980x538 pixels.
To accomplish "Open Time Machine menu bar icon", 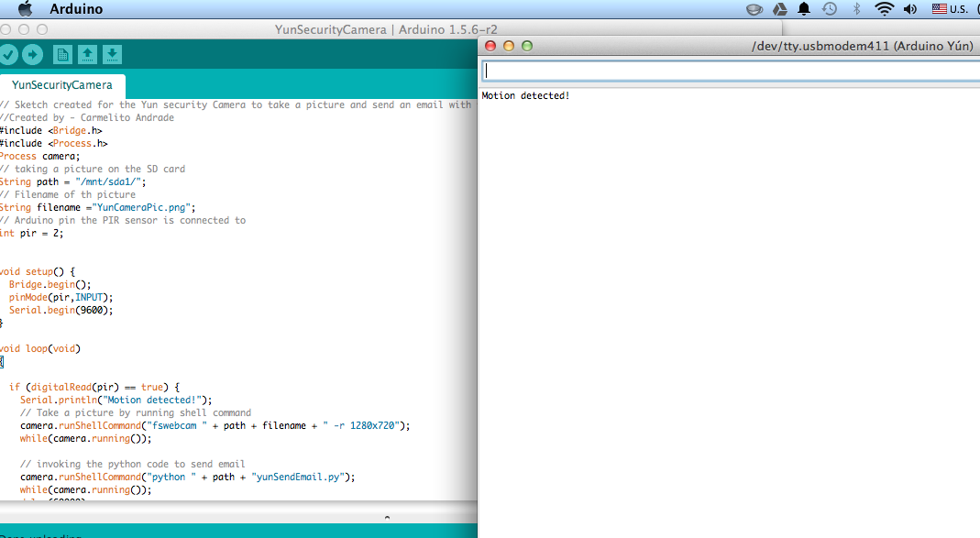I will point(830,9).
